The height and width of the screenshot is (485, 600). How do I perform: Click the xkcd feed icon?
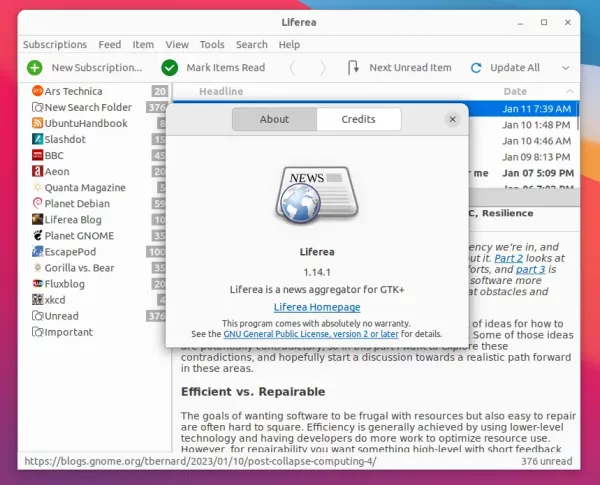coord(37,299)
